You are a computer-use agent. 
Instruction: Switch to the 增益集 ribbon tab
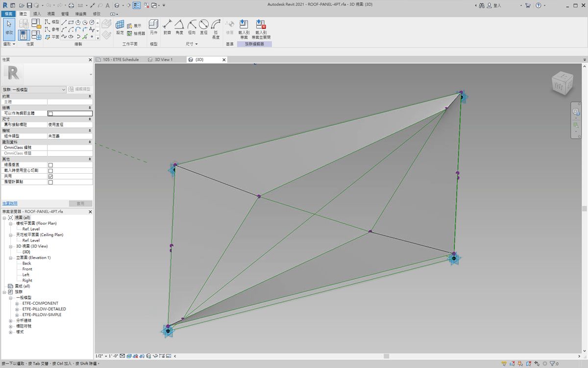[80, 14]
